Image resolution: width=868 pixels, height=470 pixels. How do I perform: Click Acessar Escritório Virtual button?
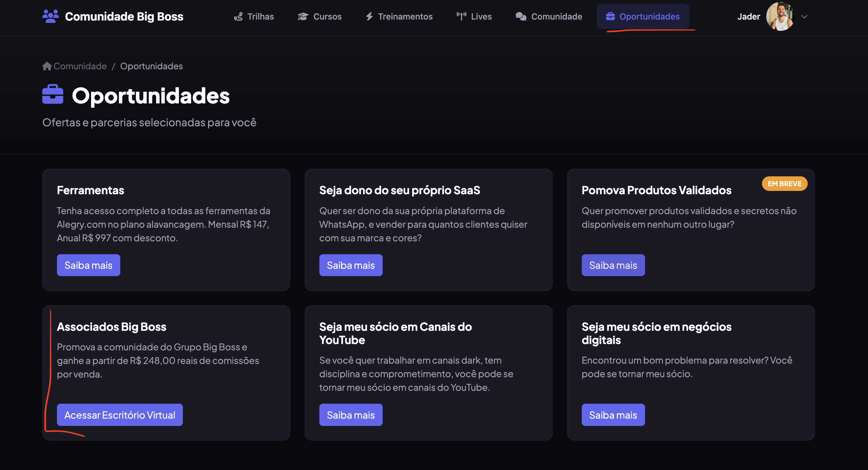coord(120,415)
